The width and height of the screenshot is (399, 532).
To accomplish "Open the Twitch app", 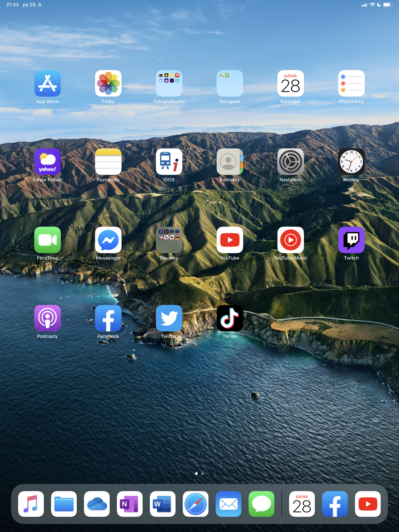I will tap(351, 240).
